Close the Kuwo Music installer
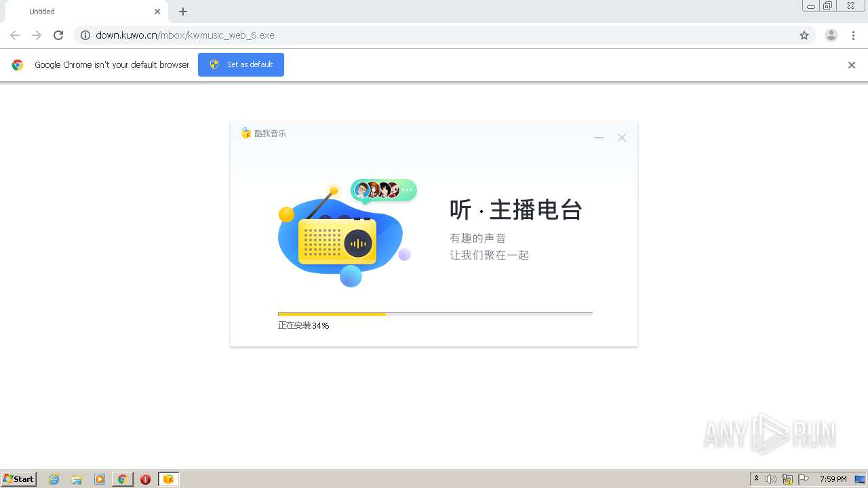868x488 pixels. (x=622, y=138)
